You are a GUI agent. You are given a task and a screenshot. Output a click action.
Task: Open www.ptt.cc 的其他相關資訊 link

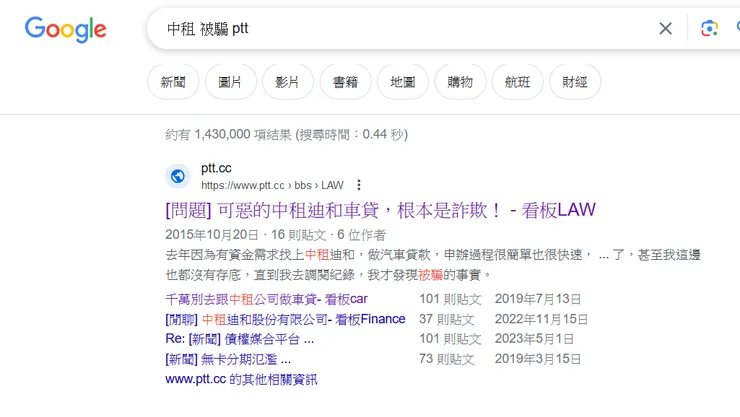(241, 379)
